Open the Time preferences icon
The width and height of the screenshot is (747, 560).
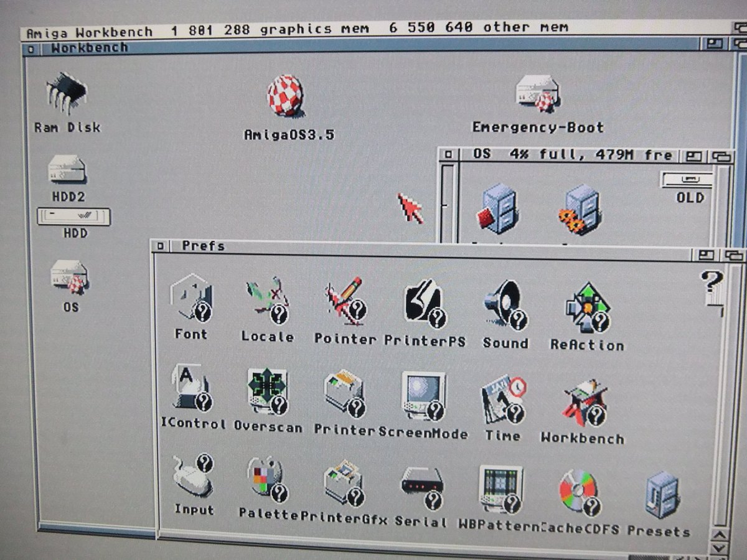coord(503,399)
